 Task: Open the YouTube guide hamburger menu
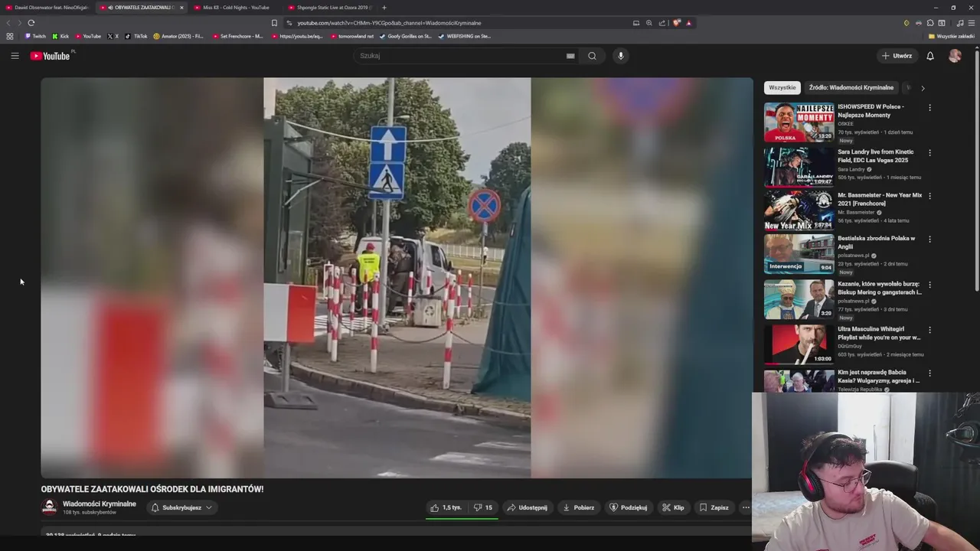[15, 56]
